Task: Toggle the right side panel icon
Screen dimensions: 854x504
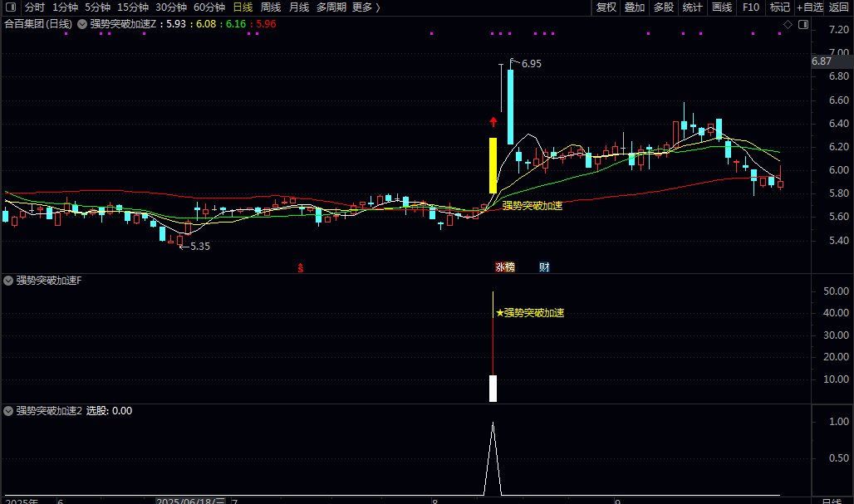Action: click(803, 24)
